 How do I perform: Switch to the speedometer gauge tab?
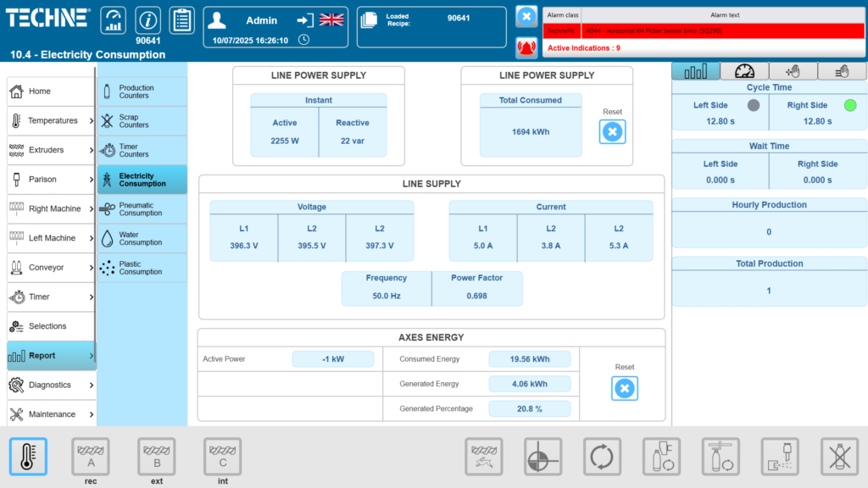coord(744,71)
